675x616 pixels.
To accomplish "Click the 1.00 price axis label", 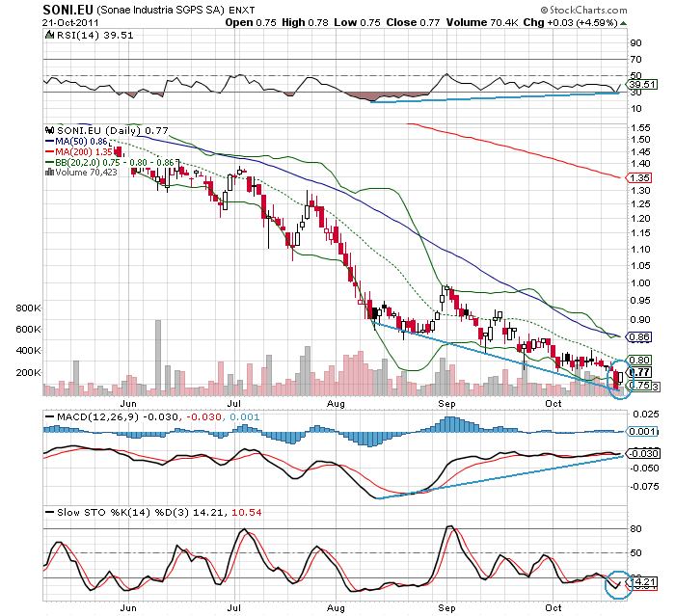I will [639, 282].
